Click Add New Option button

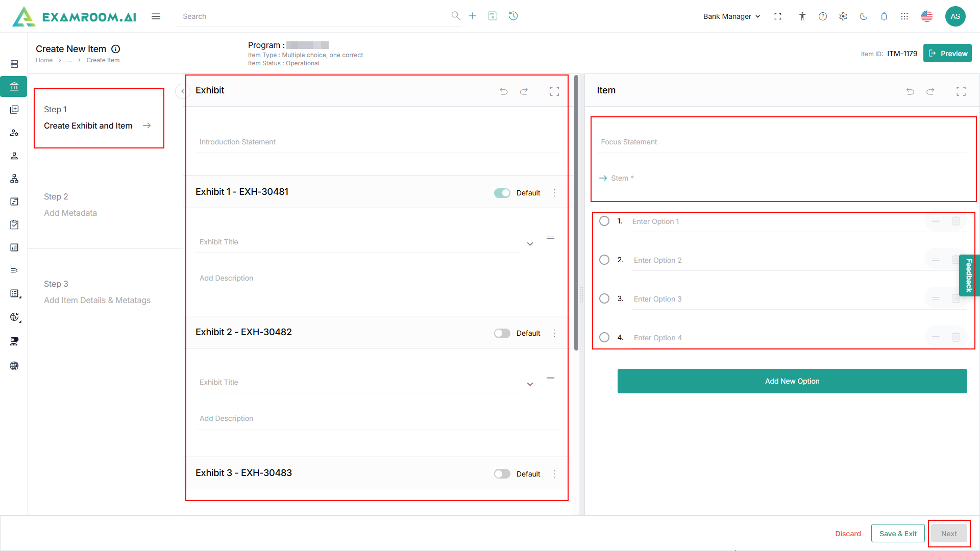792,381
